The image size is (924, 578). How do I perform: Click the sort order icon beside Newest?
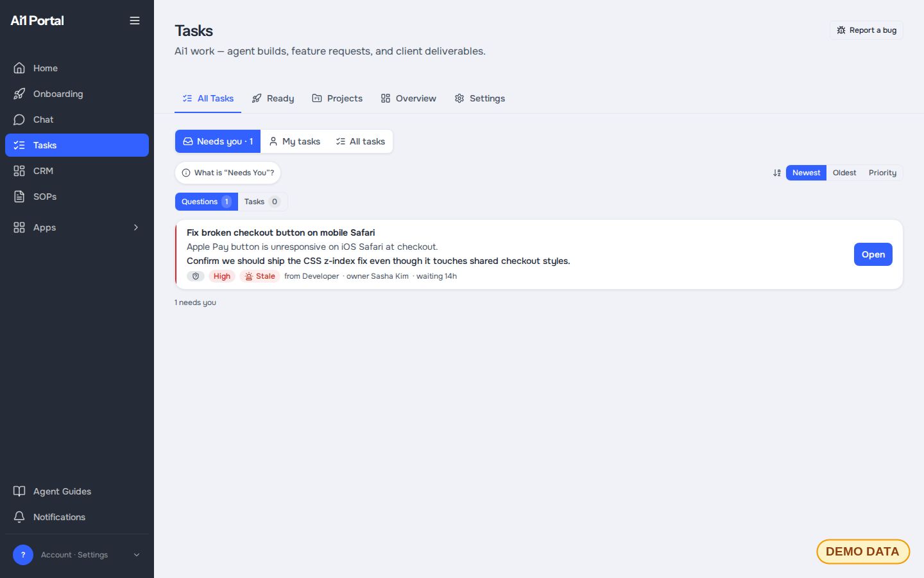[x=777, y=173]
